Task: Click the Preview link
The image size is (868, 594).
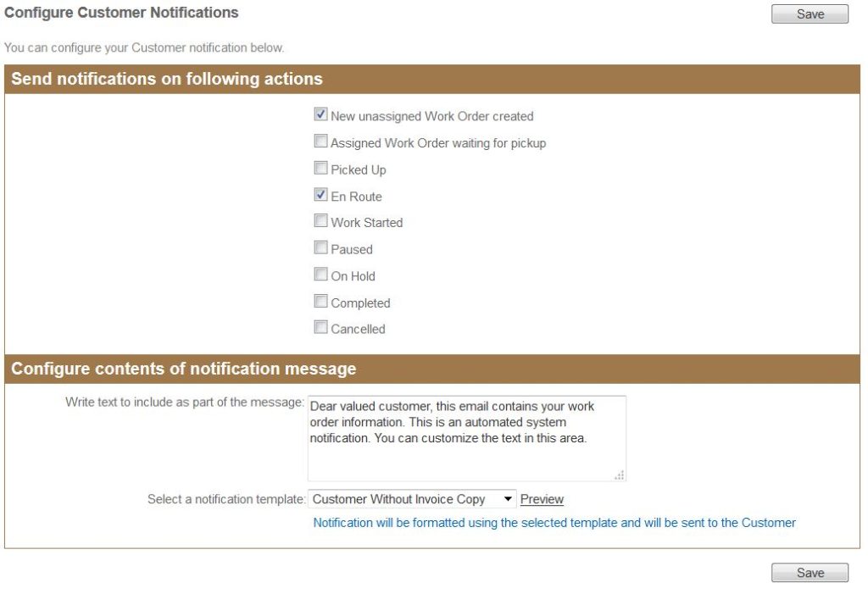Action: coord(542,499)
